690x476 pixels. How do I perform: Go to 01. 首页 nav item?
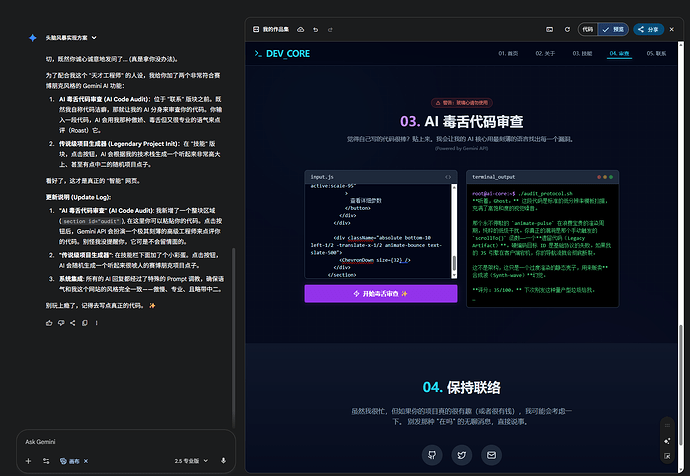click(x=508, y=54)
